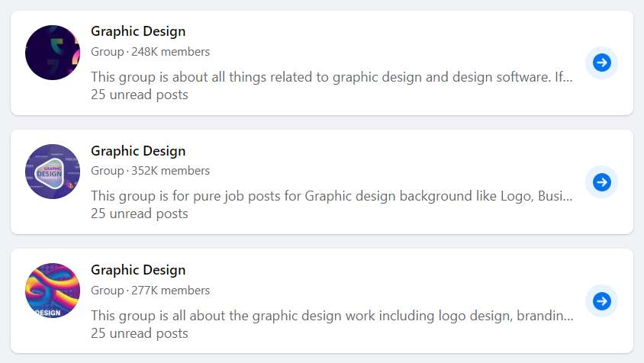Select the colorful swirl group avatar
The width and height of the screenshot is (644, 363).
pos(53,291)
